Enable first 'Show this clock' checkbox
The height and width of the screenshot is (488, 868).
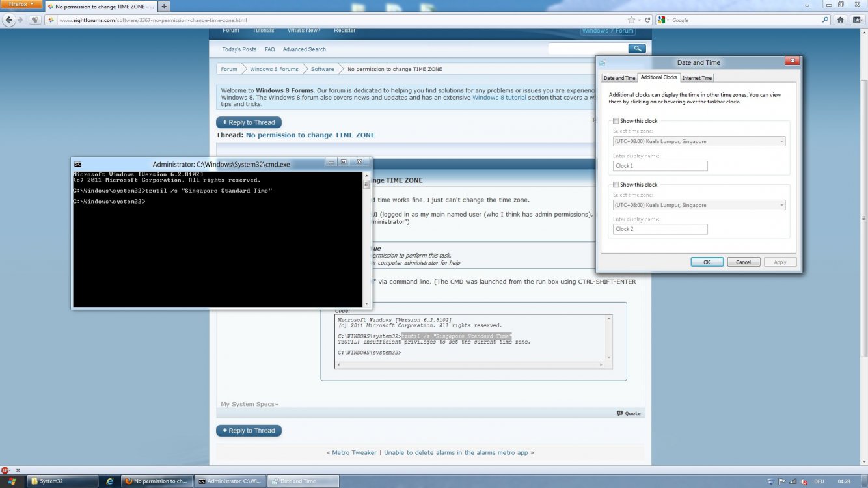pos(616,121)
